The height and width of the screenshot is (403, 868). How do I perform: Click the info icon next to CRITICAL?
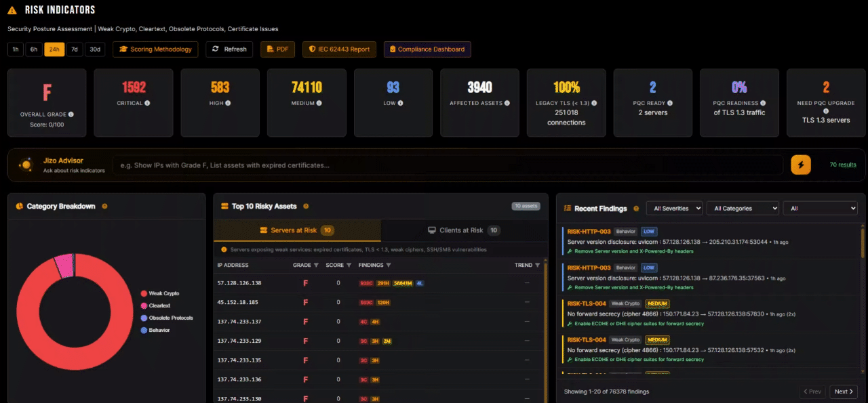coord(147,104)
